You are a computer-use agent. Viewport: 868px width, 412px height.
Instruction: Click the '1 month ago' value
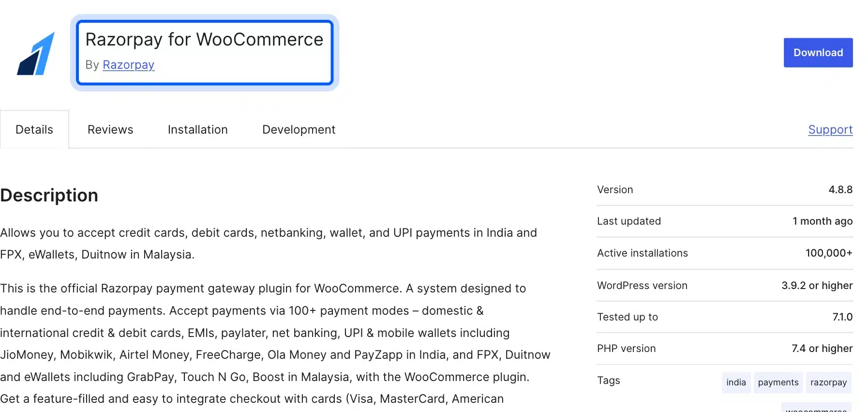tap(822, 221)
